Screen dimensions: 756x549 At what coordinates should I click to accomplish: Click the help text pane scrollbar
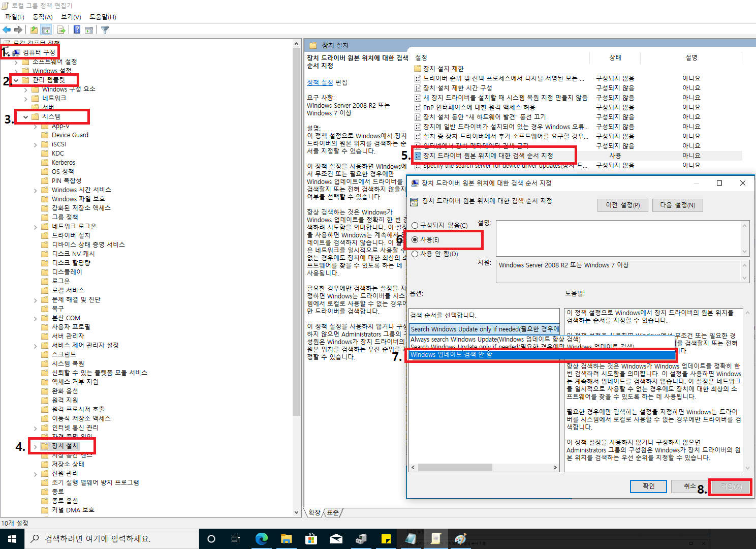(747, 390)
